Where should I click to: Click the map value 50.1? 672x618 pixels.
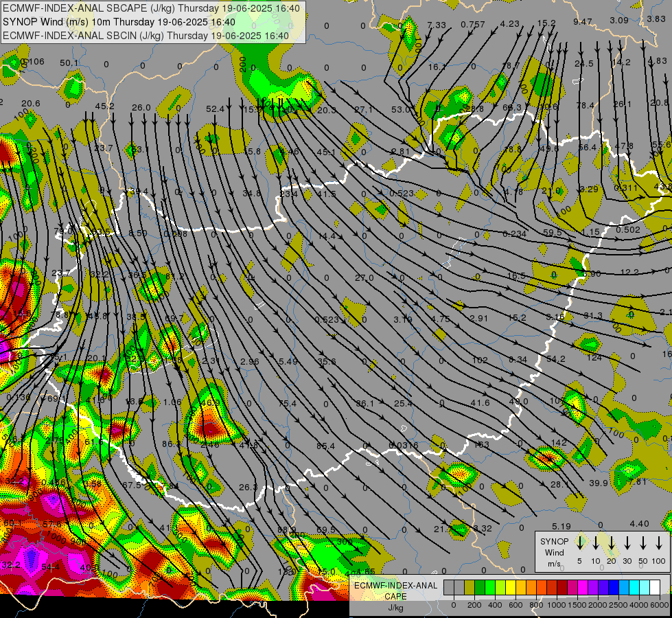click(69, 63)
